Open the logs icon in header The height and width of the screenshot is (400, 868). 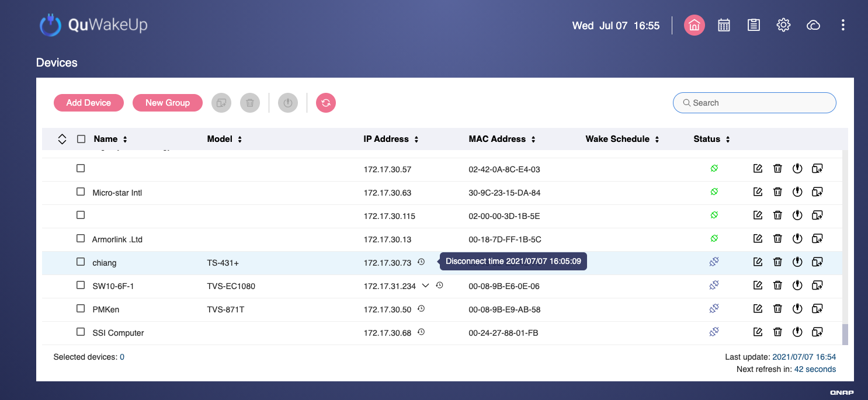coord(754,25)
